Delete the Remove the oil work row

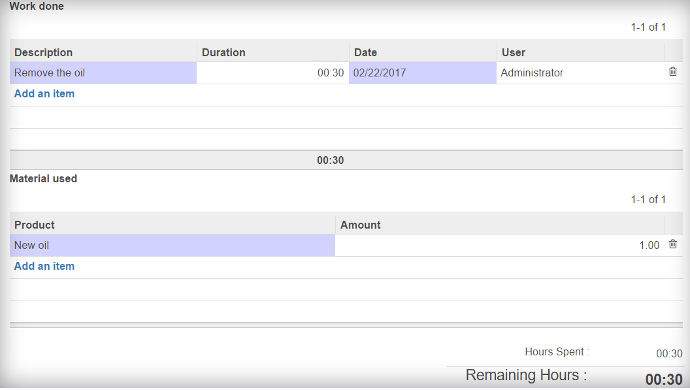point(672,72)
